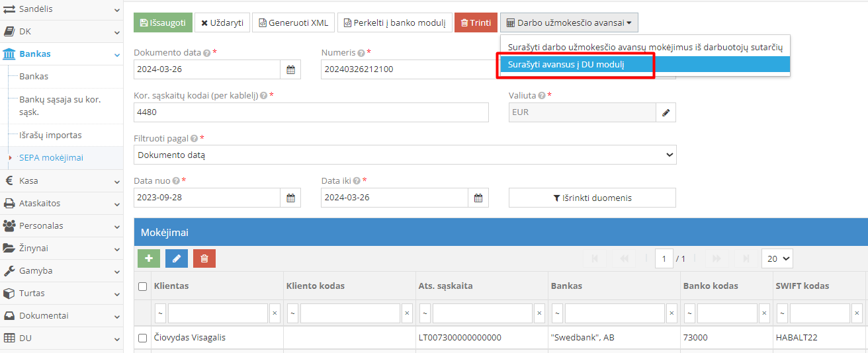This screenshot has width=868, height=353.
Task: Open calendar picker for Data iki
Action: (x=478, y=198)
